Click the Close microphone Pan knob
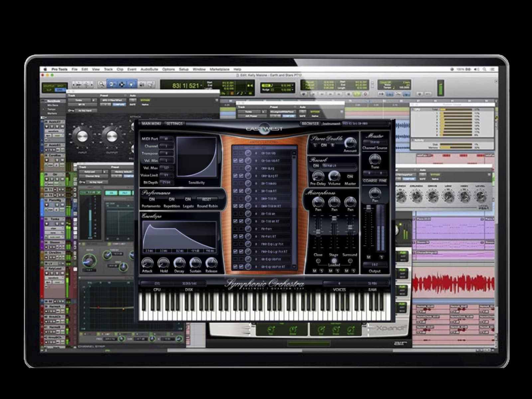 pos(318,202)
